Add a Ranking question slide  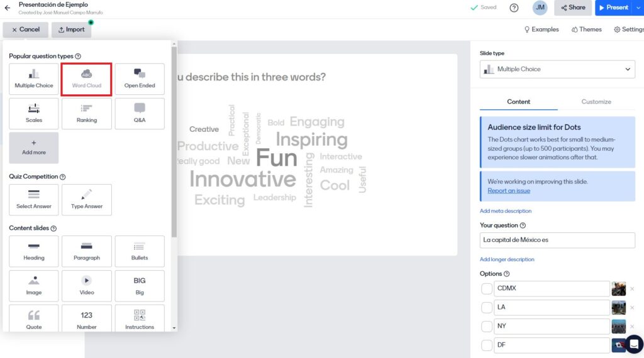coord(87,114)
